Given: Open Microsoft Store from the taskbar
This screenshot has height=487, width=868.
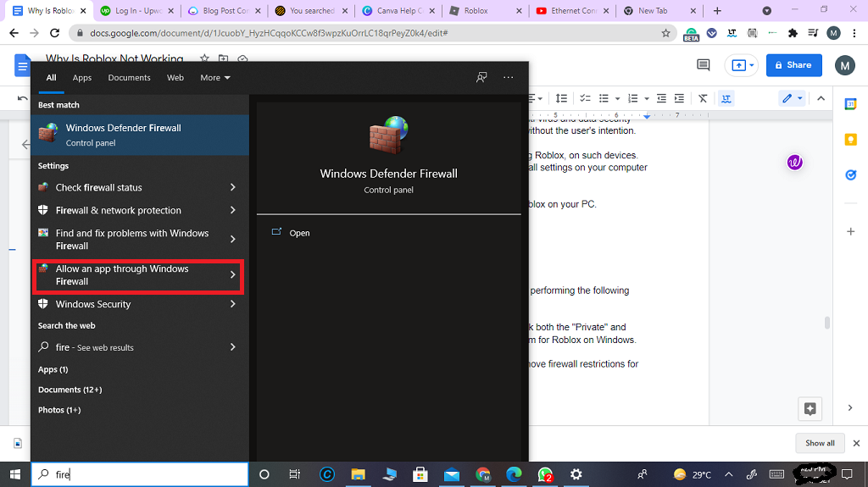Looking at the screenshot, I should (420, 474).
